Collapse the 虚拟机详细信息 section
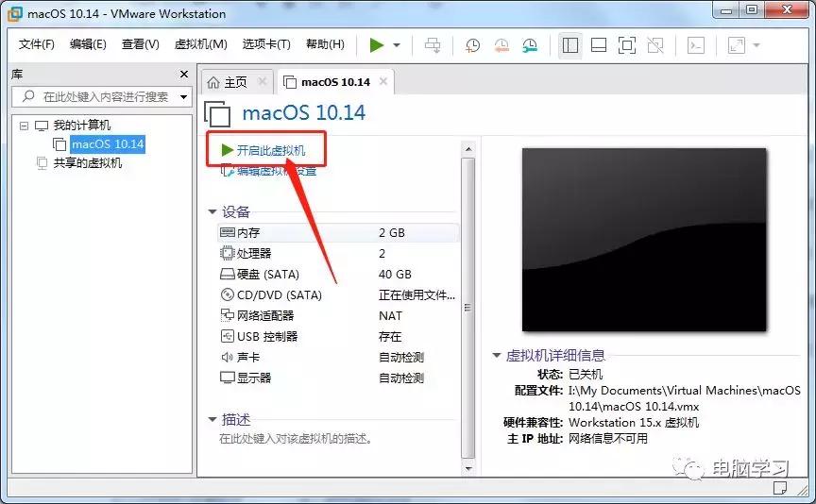816x504 pixels. (497, 355)
